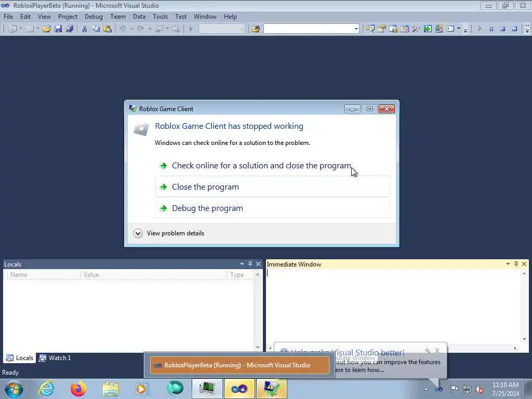Click the Redo arrow icon
The width and height of the screenshot is (532, 399).
coord(140,29)
